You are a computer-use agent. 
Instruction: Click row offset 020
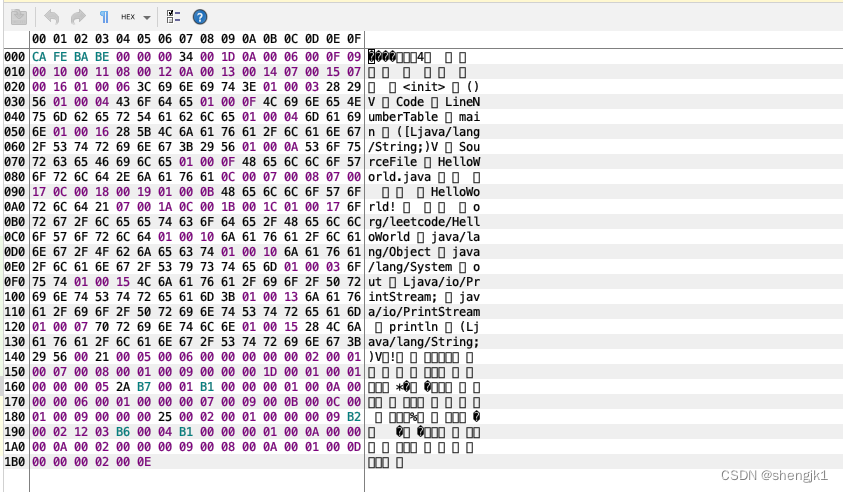click(15, 87)
